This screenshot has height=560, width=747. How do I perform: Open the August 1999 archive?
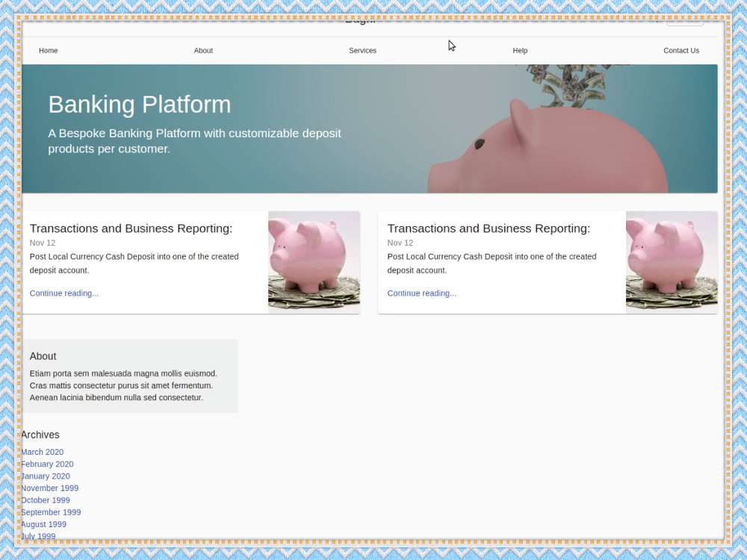(x=43, y=524)
